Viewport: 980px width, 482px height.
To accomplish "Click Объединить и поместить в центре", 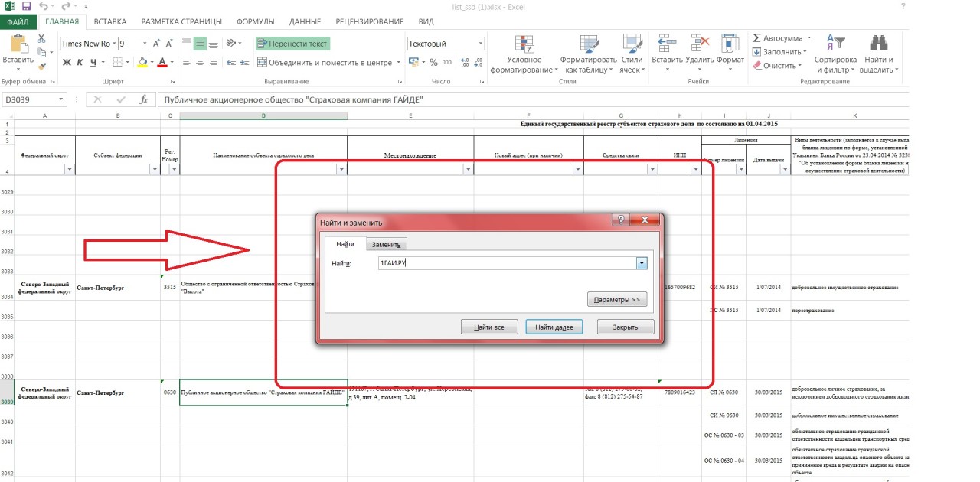I will (325, 63).
